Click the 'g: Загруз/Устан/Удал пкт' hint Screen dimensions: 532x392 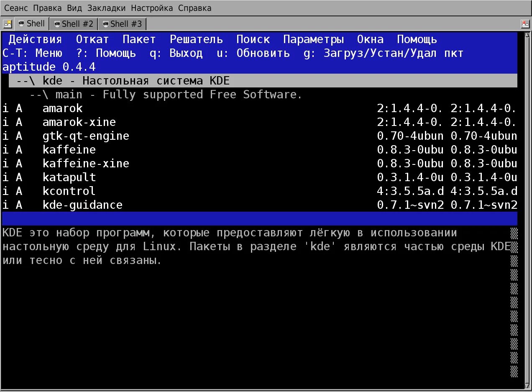384,53
